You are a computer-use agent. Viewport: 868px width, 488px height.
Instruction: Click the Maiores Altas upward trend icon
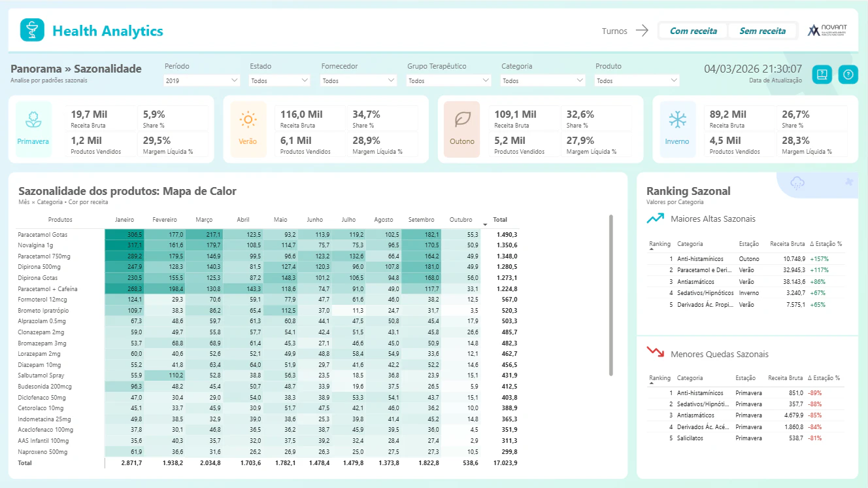(655, 218)
